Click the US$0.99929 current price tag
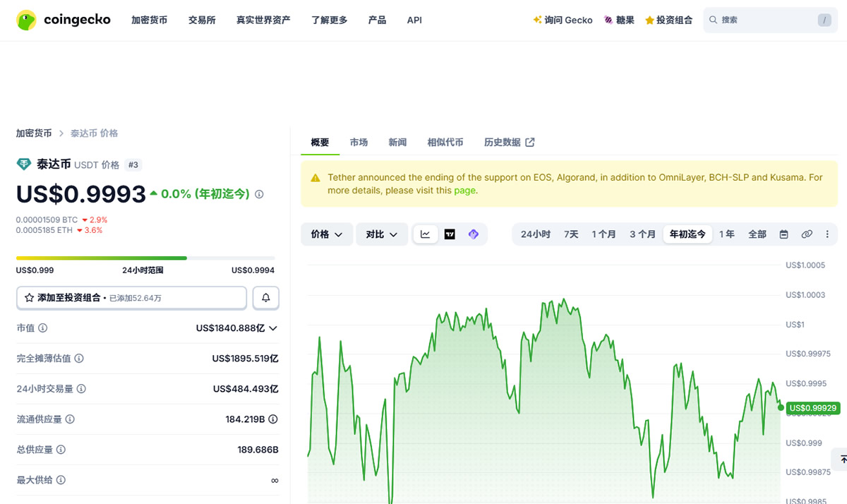 point(812,408)
